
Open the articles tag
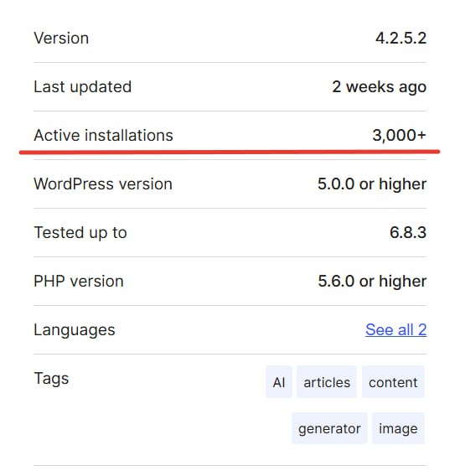(x=327, y=382)
